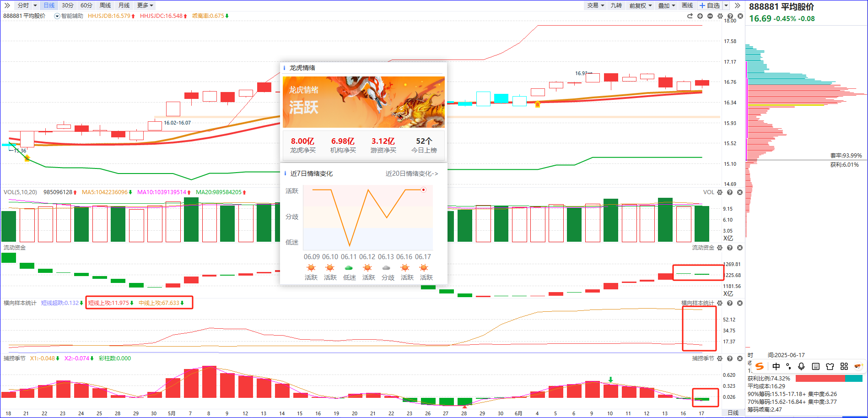
Task: Open the 更多 periods dropdown
Action: 145,5
